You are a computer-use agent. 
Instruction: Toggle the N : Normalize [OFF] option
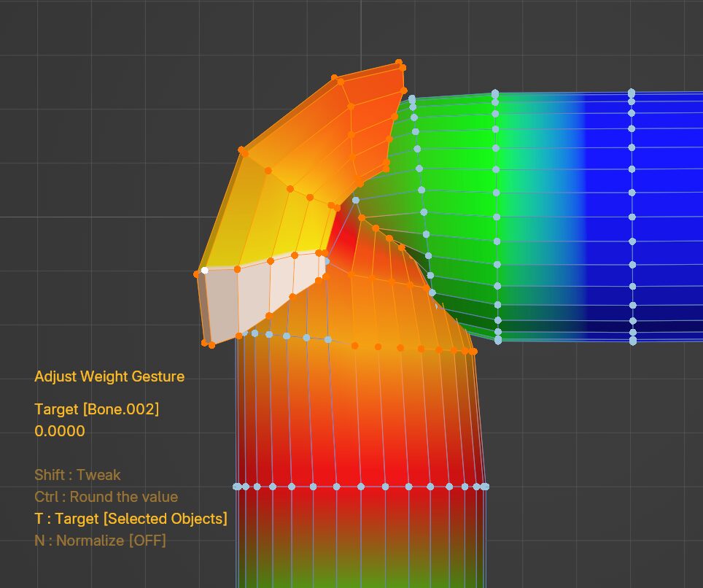pos(100,541)
